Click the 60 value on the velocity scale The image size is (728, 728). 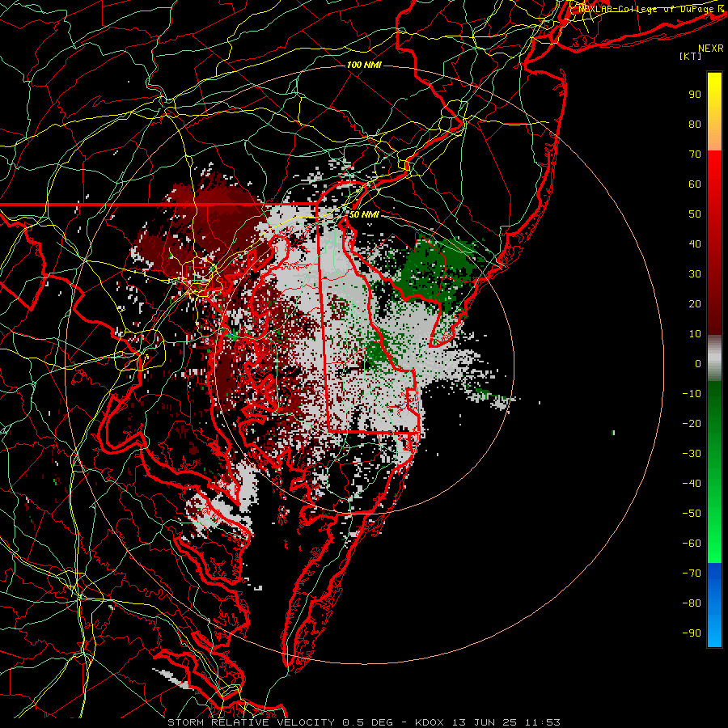click(x=695, y=184)
